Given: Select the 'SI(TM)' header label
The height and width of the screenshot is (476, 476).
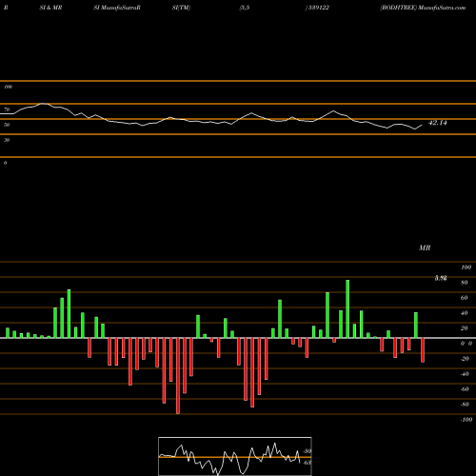Looking at the screenshot, I should (181, 8).
